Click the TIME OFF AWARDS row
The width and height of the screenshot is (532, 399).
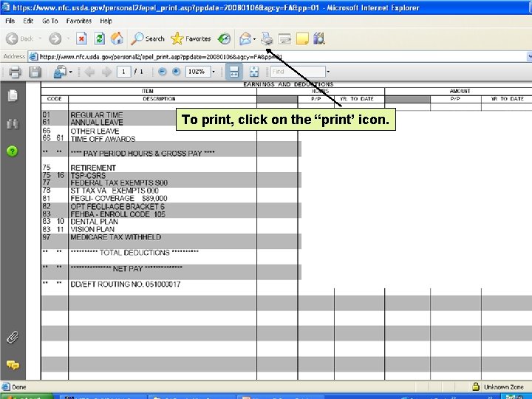(x=103, y=139)
